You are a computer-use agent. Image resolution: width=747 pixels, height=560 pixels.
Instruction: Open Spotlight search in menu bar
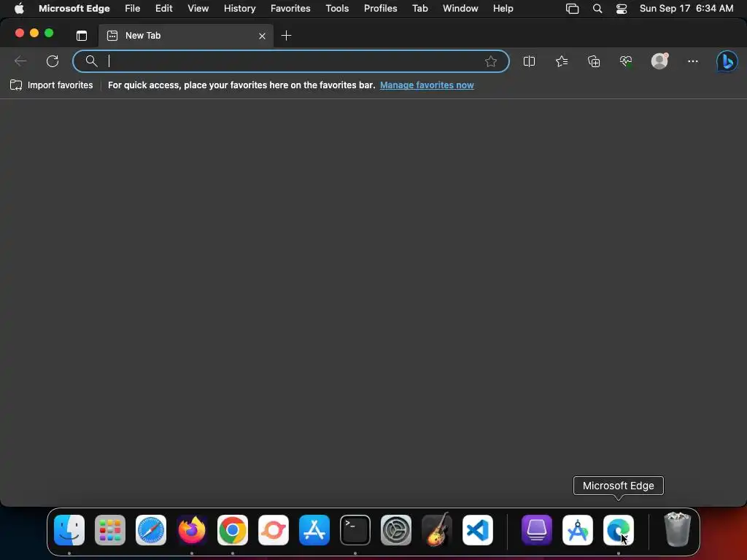pyautogui.click(x=597, y=9)
